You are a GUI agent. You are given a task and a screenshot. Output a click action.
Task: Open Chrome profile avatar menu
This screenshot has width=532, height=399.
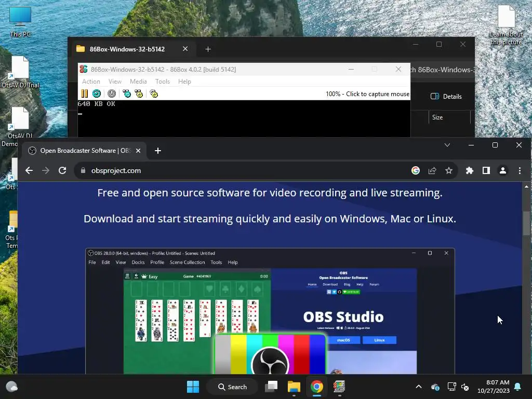503,170
